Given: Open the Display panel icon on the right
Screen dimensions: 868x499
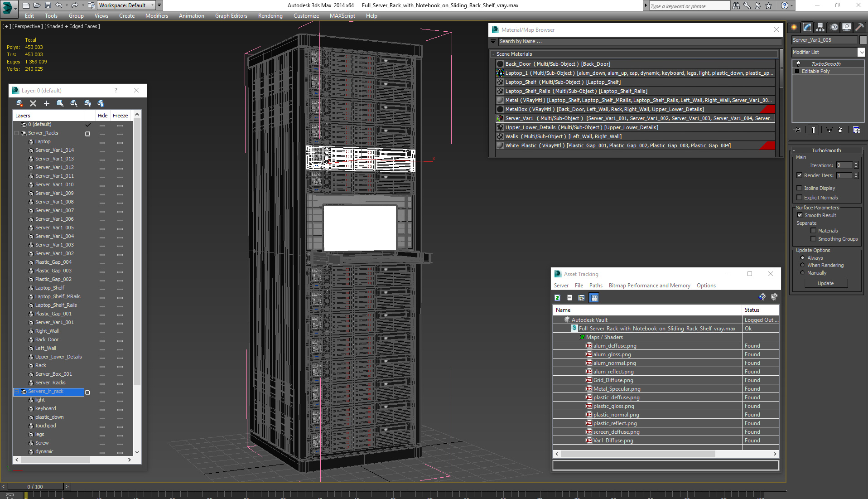Looking at the screenshot, I should [846, 27].
